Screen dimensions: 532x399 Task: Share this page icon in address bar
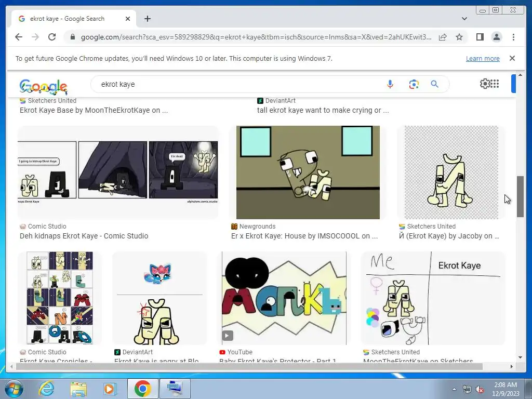[443, 37]
